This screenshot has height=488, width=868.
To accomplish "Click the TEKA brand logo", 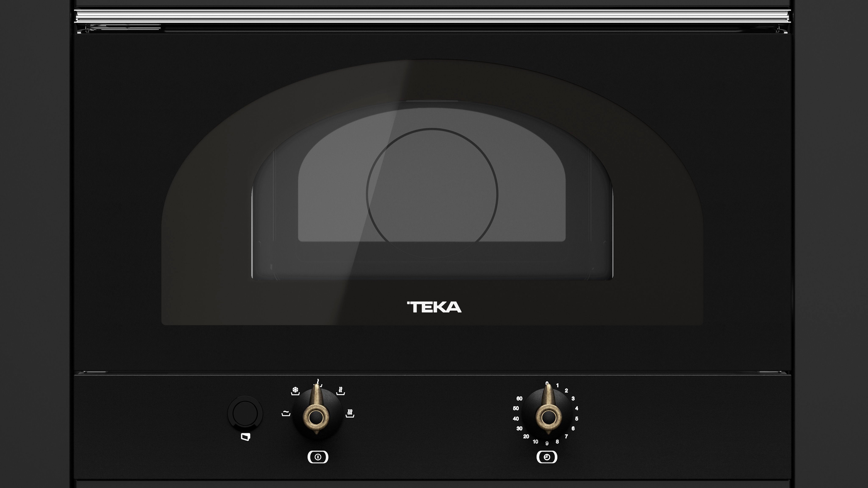I will click(x=434, y=307).
